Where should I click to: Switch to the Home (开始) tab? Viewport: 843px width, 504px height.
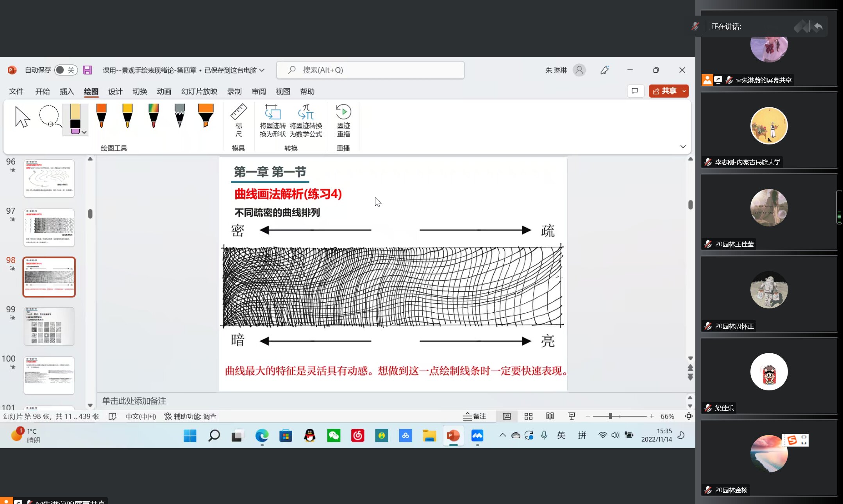43,91
